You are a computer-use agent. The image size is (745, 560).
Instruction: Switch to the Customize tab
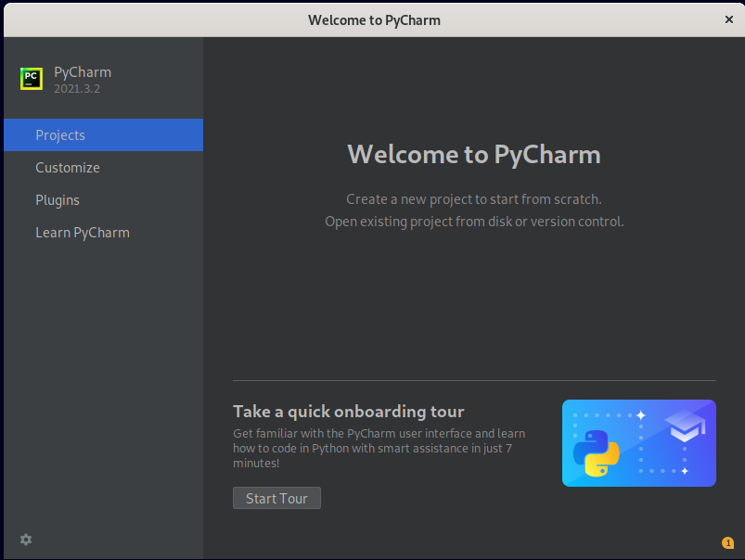pos(104,168)
